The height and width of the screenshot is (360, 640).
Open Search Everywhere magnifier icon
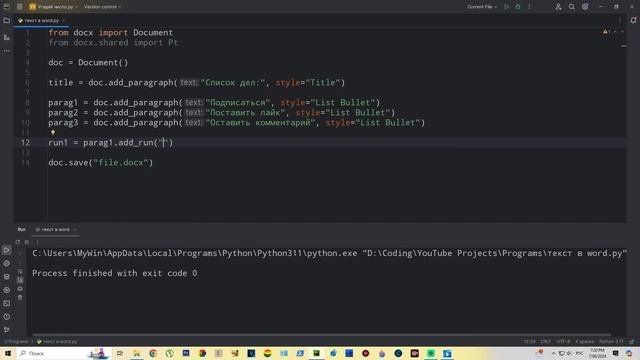click(x=571, y=7)
